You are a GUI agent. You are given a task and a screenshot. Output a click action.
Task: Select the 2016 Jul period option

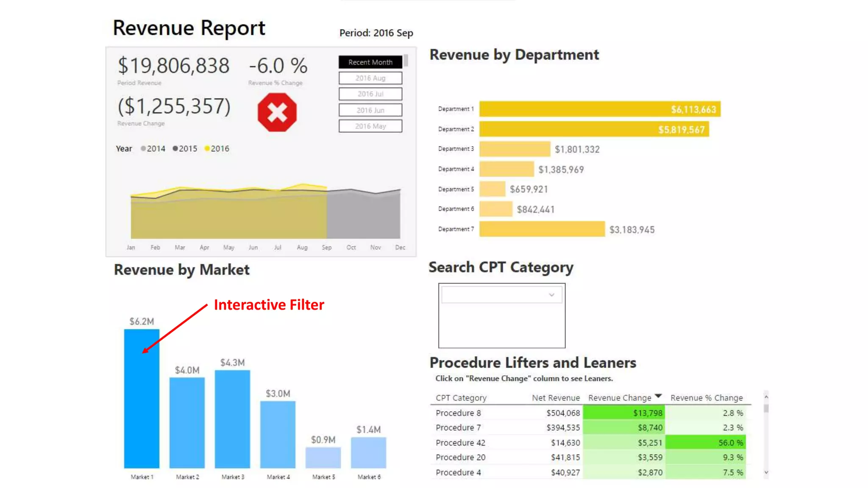point(370,94)
